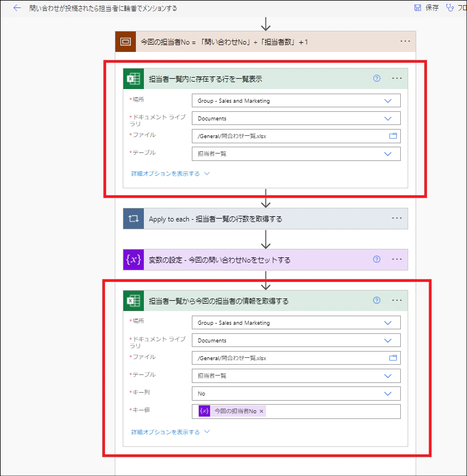Click the 担当者一覧内に存在する行を一覧表示 title

tap(206, 79)
